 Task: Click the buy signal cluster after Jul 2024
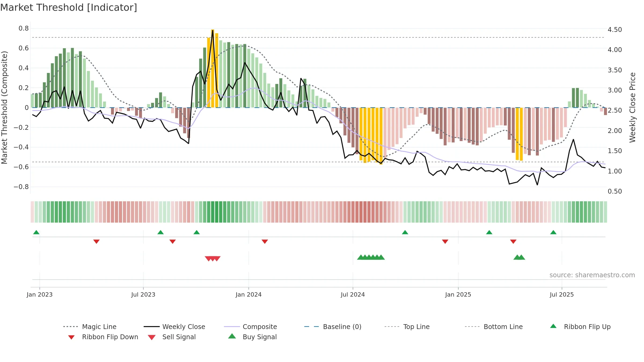[371, 257]
